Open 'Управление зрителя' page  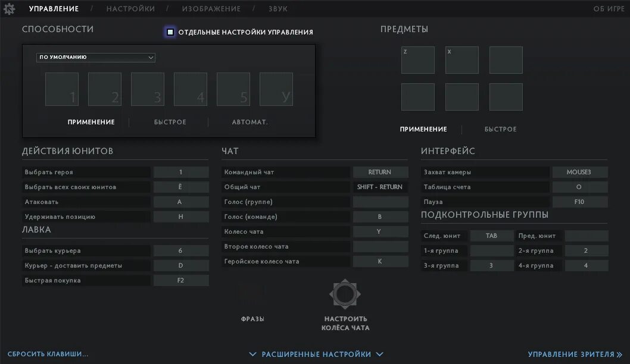point(575,354)
